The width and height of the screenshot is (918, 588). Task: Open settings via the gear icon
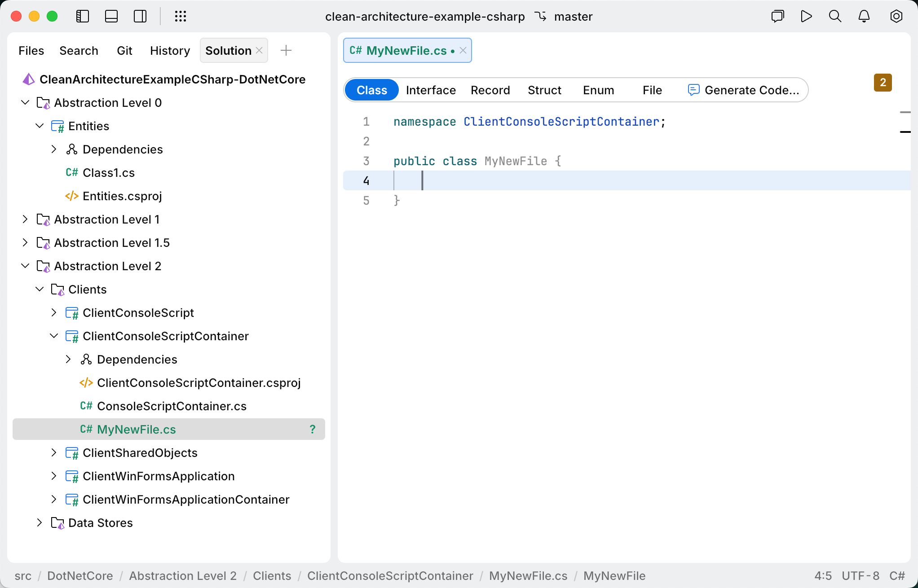pyautogui.click(x=896, y=16)
